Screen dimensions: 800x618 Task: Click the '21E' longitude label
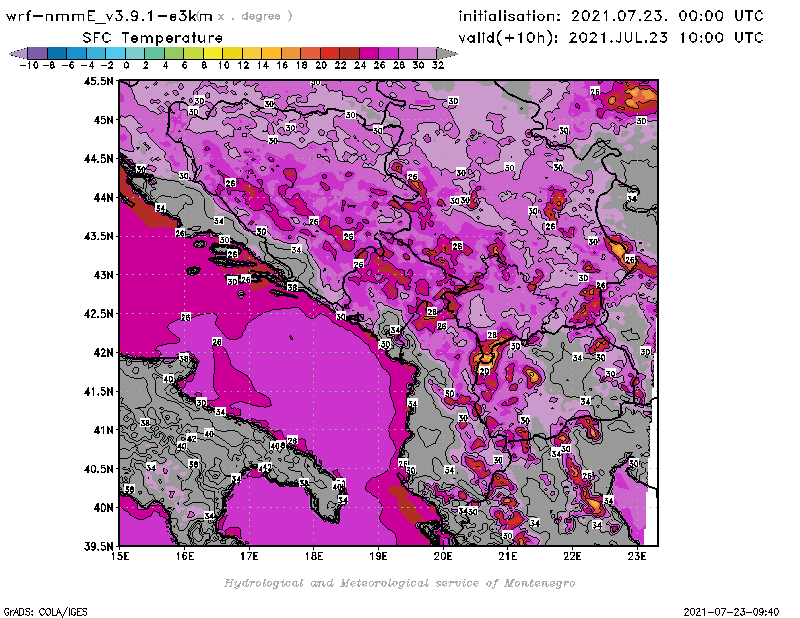pyautogui.click(x=508, y=556)
